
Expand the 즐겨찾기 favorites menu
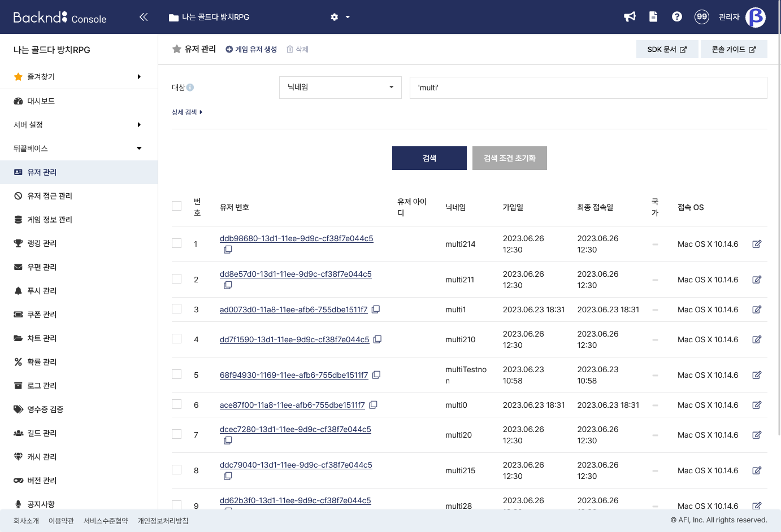coord(79,77)
